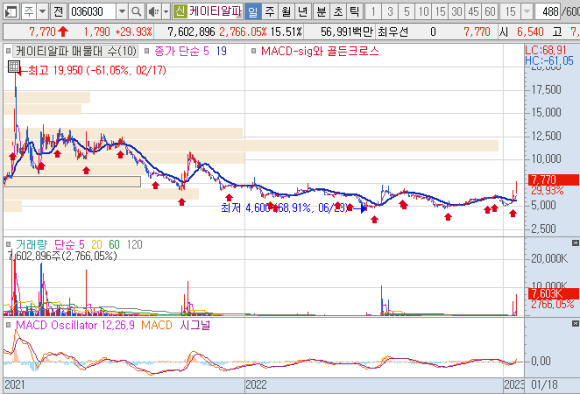Click the orange MACD legend label
This screenshot has height=394, width=580.
coord(157,325)
